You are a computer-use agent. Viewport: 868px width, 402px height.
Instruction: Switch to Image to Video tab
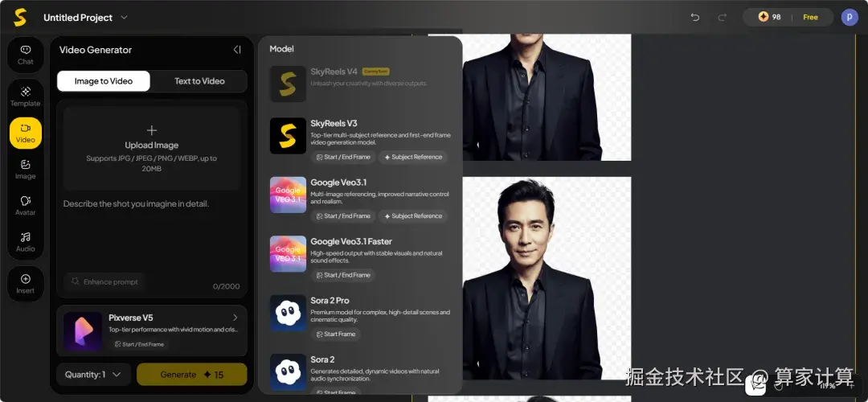(104, 81)
